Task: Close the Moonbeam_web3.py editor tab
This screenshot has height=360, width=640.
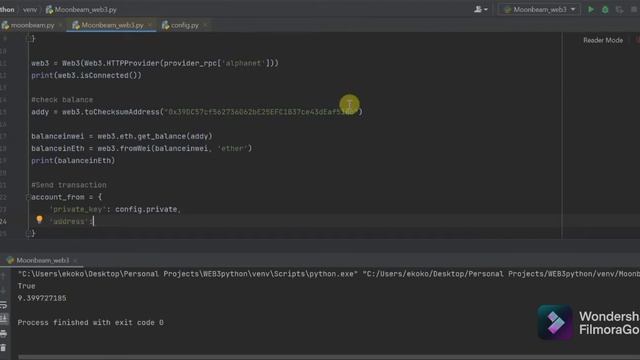Action: [x=150, y=25]
